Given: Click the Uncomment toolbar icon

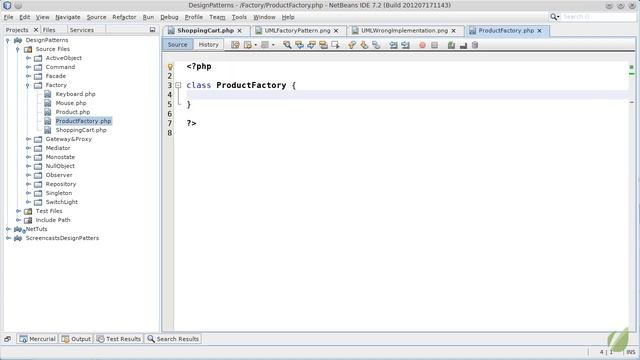Looking at the screenshot, I should (x=463, y=45).
